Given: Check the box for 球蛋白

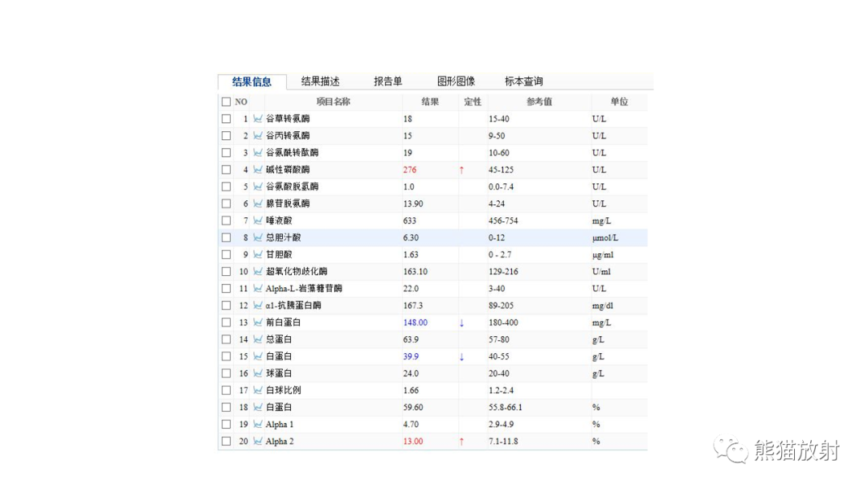Looking at the screenshot, I should 226,372.
